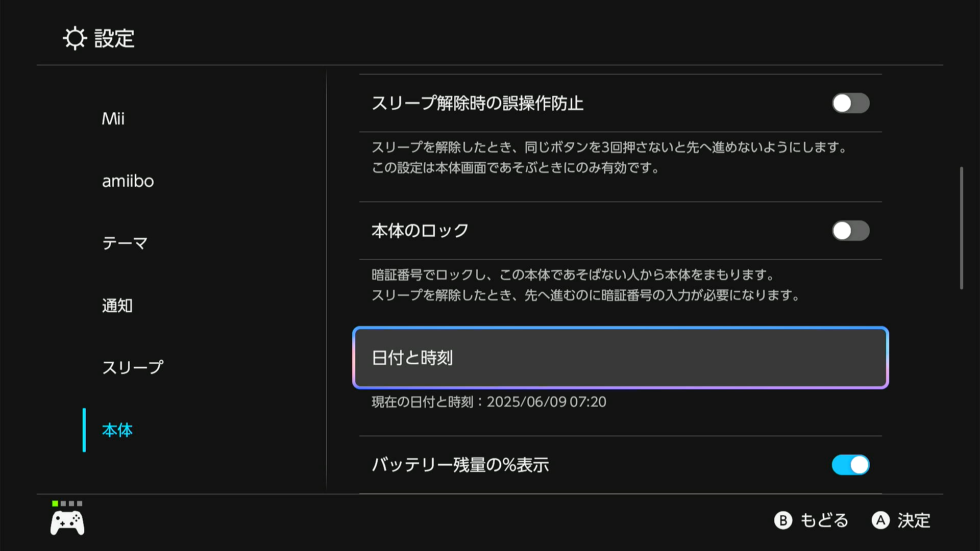Click the 設定 page title text
The image size is (980, 551).
[114, 39]
